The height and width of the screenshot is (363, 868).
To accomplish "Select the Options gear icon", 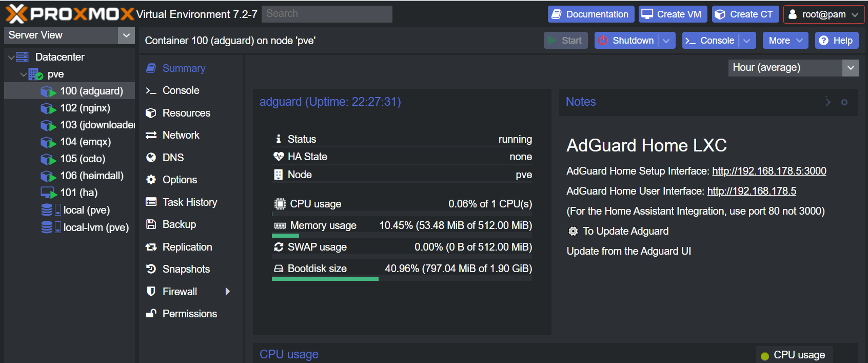I will [151, 180].
